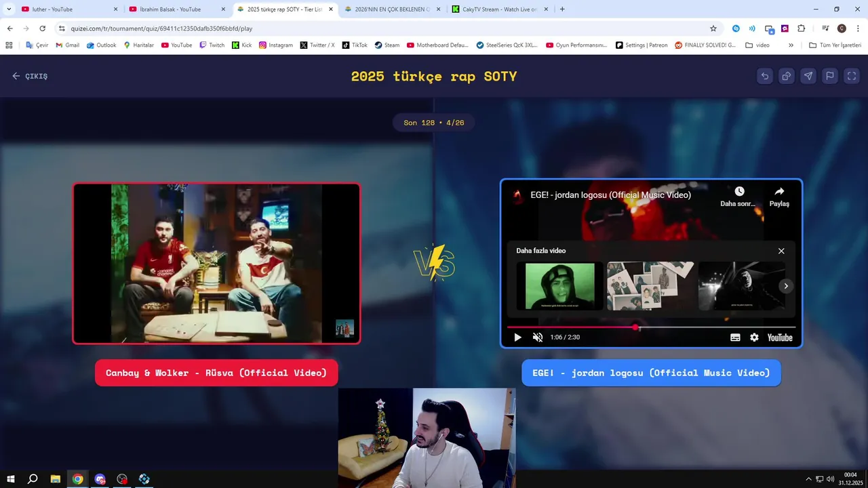868x488 pixels.
Task: Click the copy link icon in quiz header
Action: (x=787, y=76)
